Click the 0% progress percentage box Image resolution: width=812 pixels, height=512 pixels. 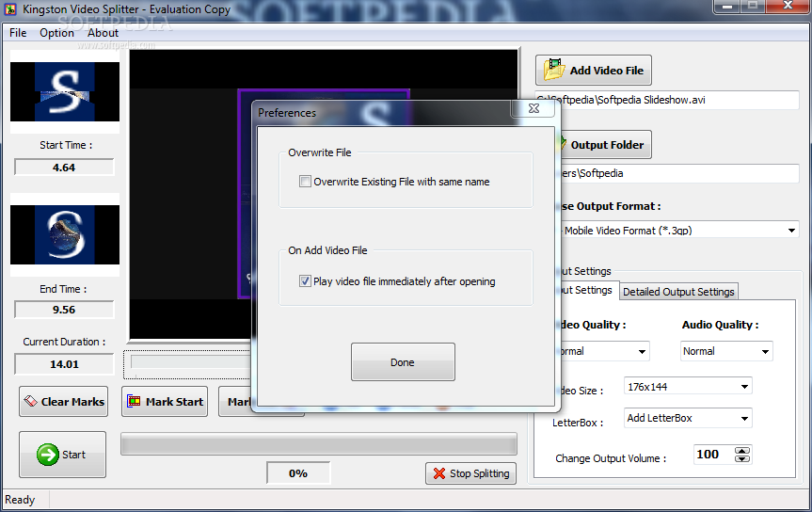point(298,473)
